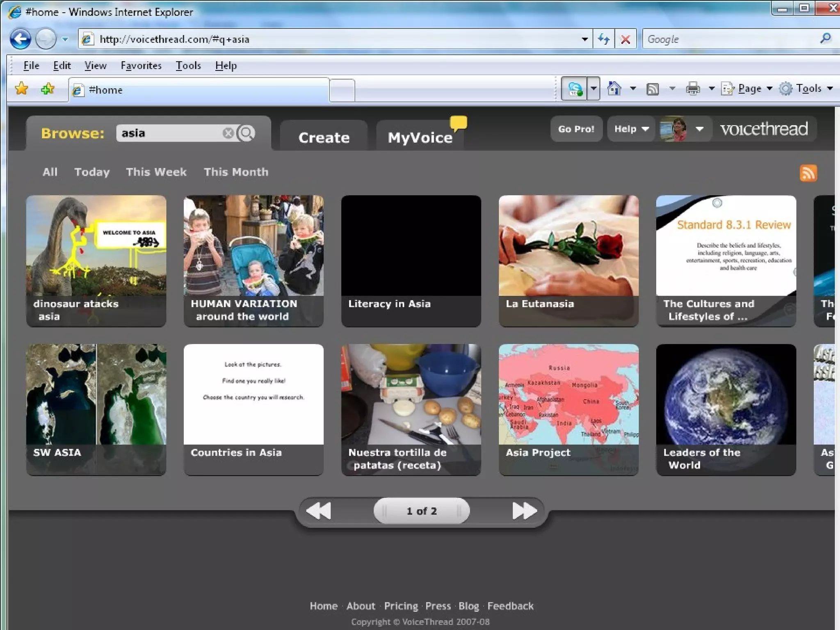Click the orange RSS feed icon
This screenshot has width=840, height=630.
coord(808,173)
